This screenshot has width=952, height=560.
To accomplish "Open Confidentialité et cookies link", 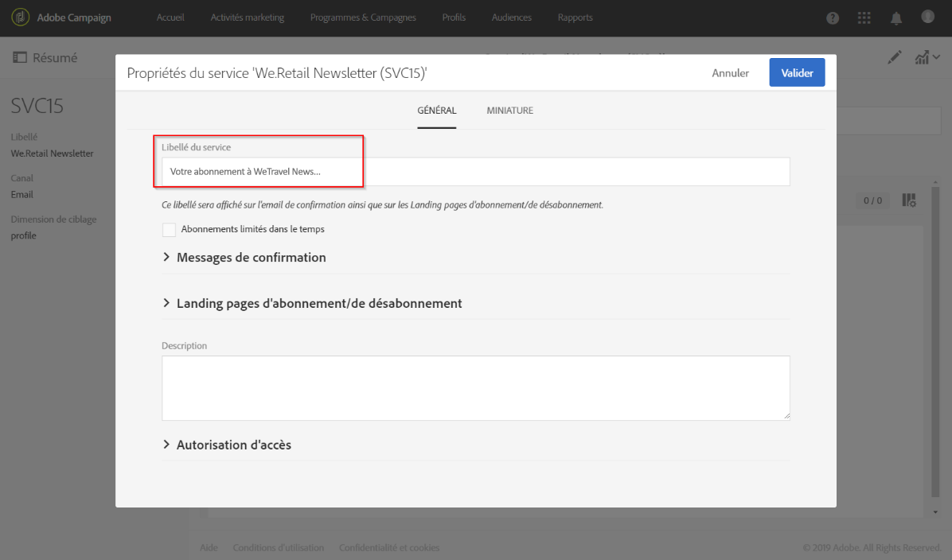I will pyautogui.click(x=389, y=548).
